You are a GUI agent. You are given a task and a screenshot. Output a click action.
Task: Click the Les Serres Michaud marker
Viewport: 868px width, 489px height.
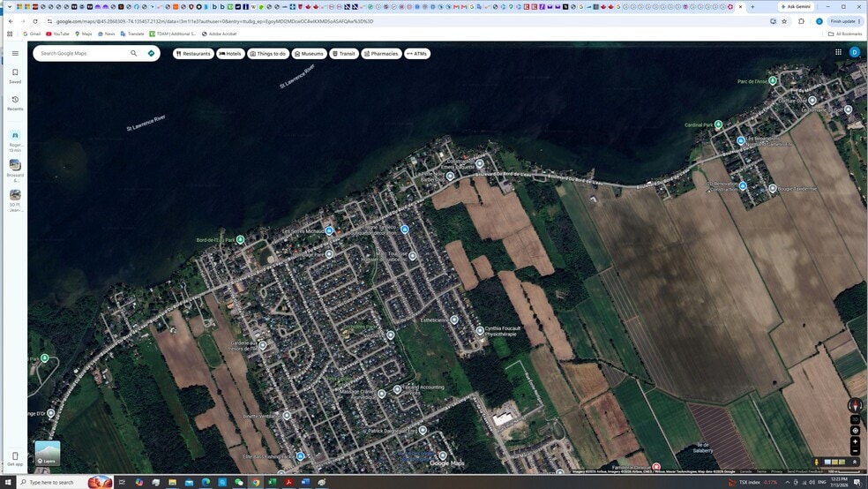329,231
